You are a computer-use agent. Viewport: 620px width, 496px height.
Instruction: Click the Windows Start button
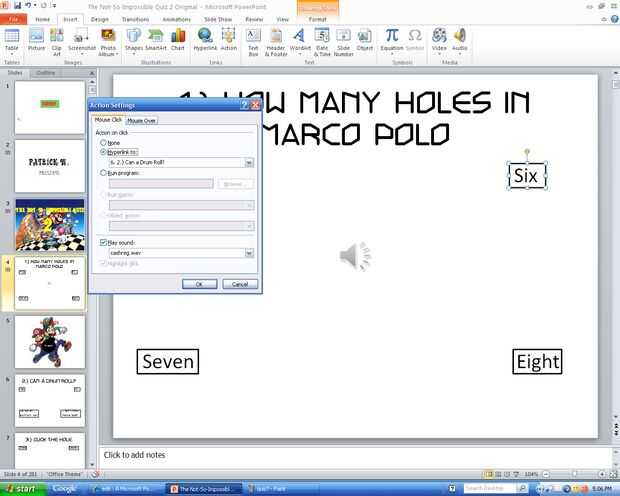[x=23, y=489]
